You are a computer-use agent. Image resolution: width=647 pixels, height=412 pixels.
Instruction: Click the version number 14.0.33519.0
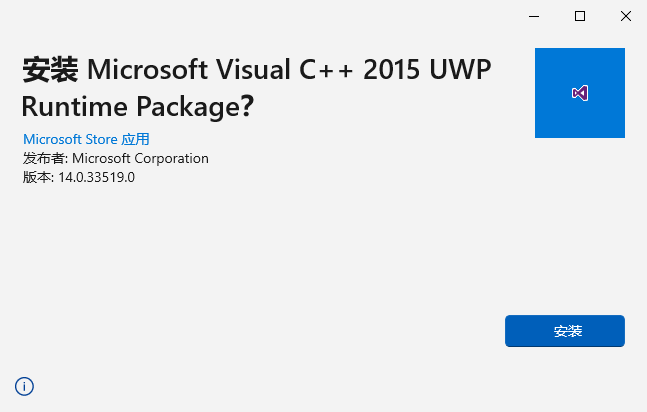tap(96, 177)
